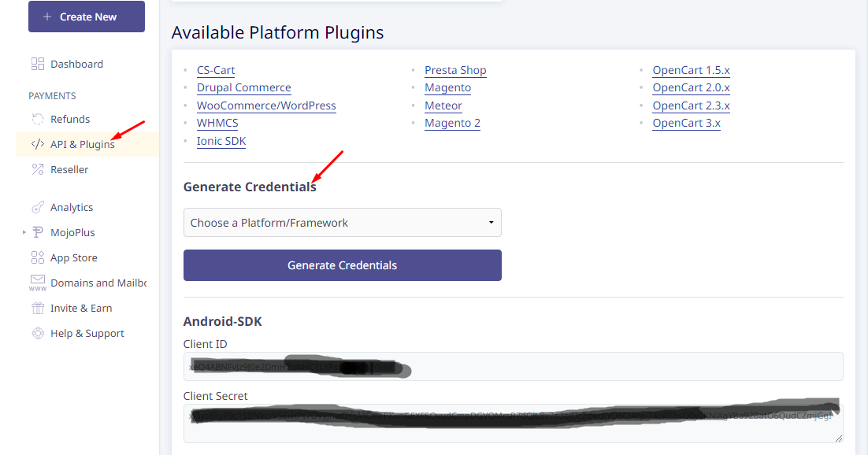
Task: Open the WooCommerce/WordPress plugin link
Action: pyautogui.click(x=266, y=105)
